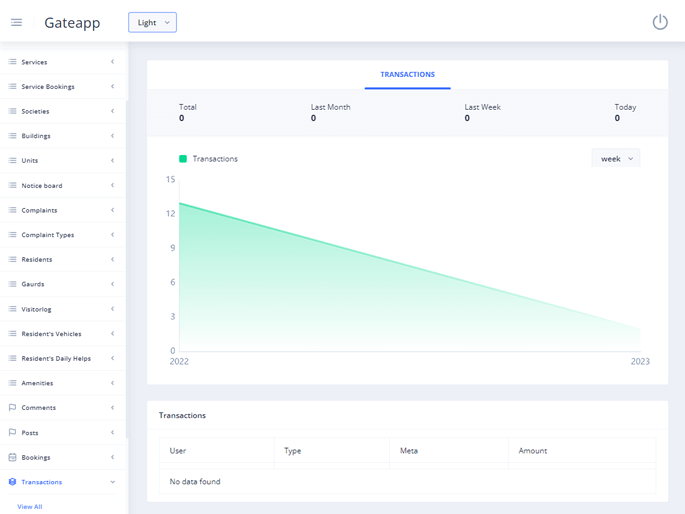The image size is (685, 514).
Task: Click the Gateapp title
Action: tap(72, 23)
